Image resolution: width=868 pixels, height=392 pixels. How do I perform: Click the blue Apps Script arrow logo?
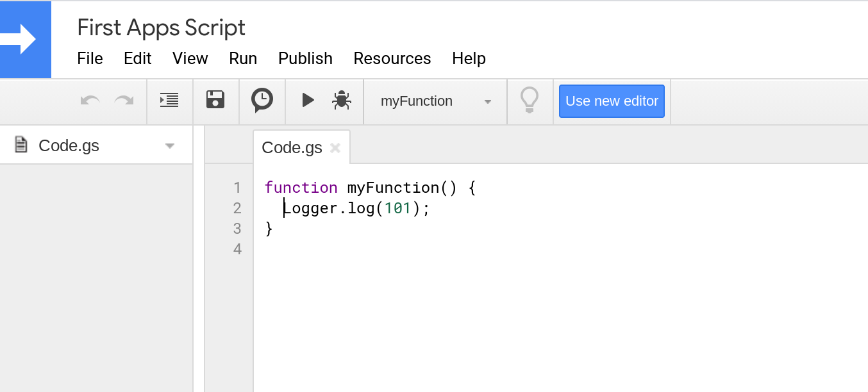click(26, 40)
